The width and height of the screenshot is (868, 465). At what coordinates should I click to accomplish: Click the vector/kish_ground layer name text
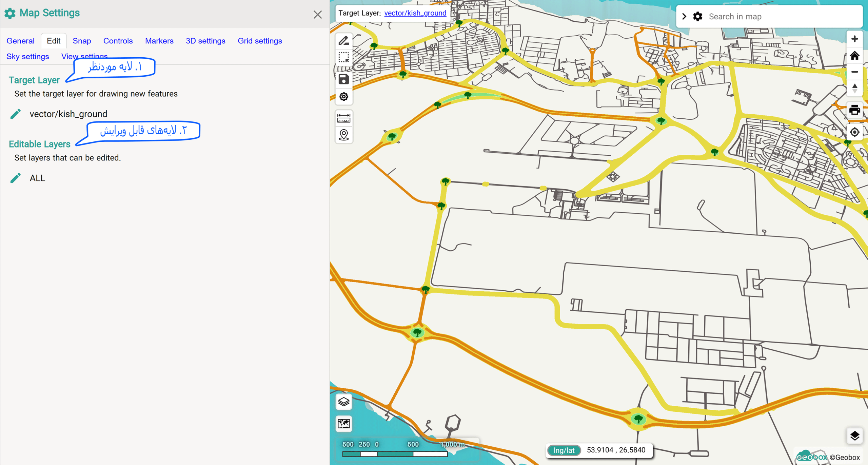(x=68, y=114)
